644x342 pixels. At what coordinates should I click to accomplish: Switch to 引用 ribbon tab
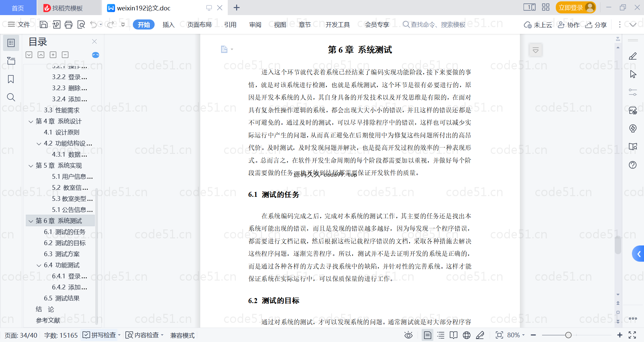tap(230, 24)
